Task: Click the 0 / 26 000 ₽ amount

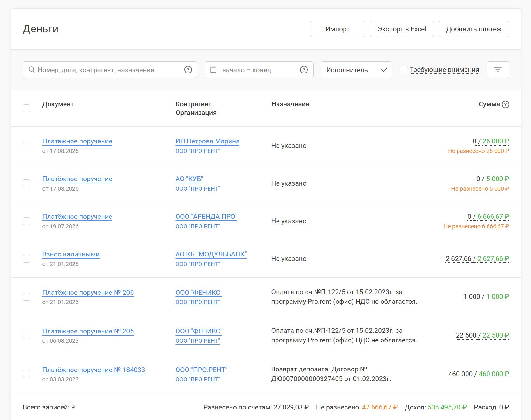Action: 491,141
